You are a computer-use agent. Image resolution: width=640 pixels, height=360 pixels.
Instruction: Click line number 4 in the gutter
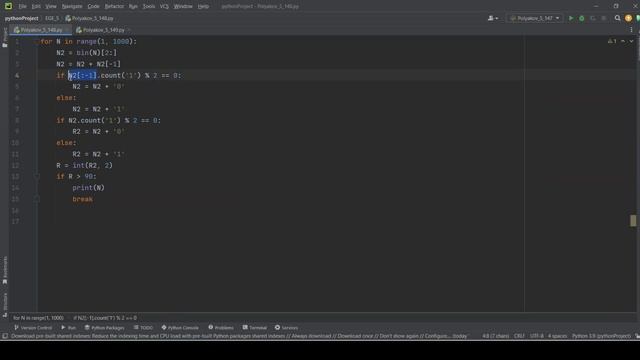(17, 76)
